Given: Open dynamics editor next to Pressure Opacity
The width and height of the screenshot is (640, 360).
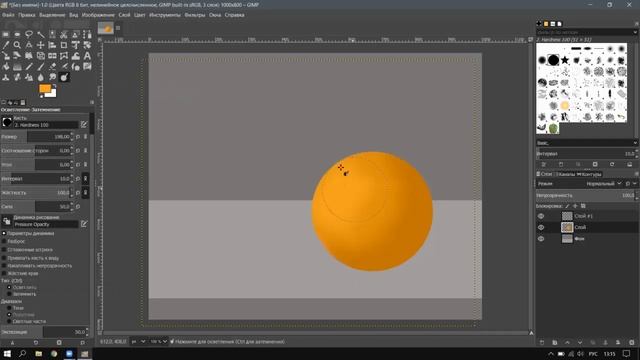Looking at the screenshot, I should [84, 224].
